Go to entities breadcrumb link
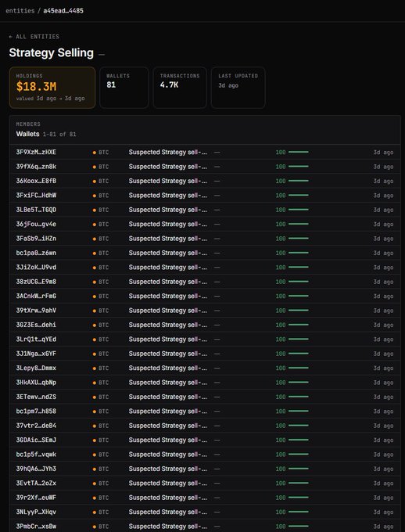 20,10
